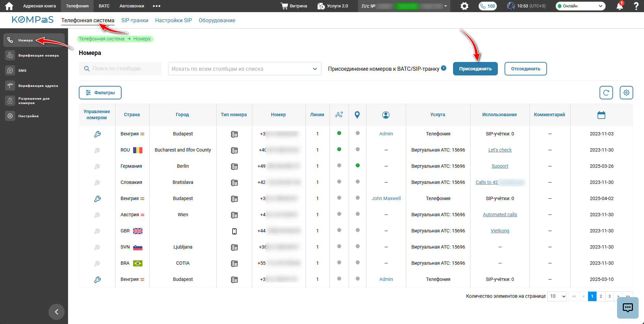Screen dimensions: 644x324
Task: Open Верификация адреса in sidebar
Action: coord(34,86)
